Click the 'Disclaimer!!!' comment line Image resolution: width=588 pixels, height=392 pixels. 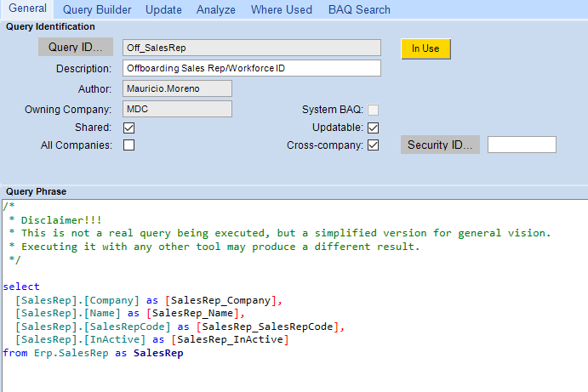coord(55,220)
